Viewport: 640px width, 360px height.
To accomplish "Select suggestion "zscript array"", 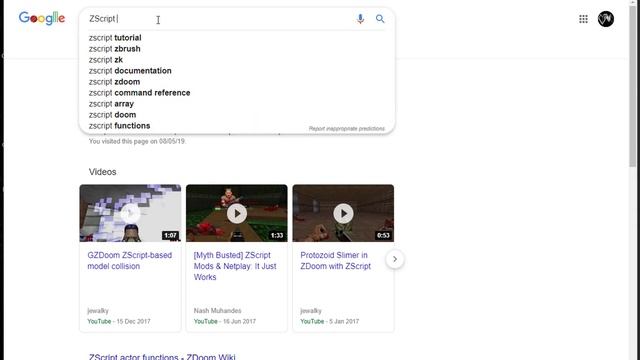I will point(111,104).
